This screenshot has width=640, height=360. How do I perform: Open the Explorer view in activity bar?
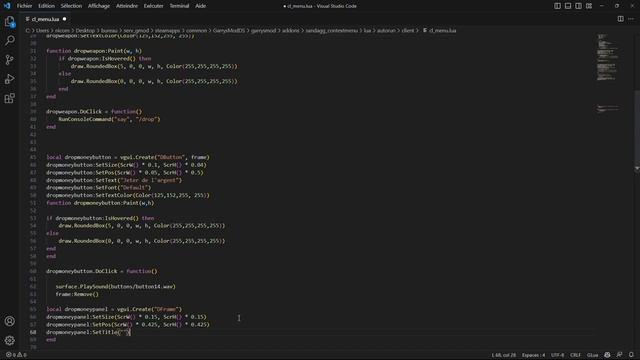9,22
